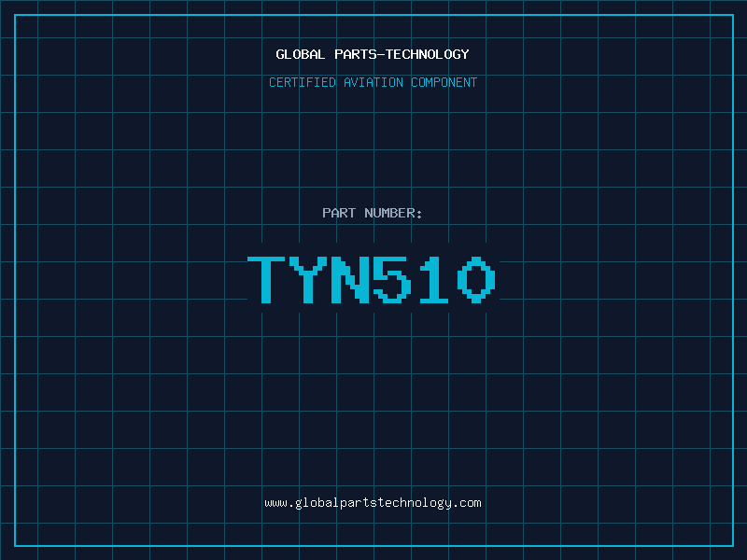The height and width of the screenshot is (560, 747).
Task: Click the PART NUMBER: label
Action: coord(372,213)
